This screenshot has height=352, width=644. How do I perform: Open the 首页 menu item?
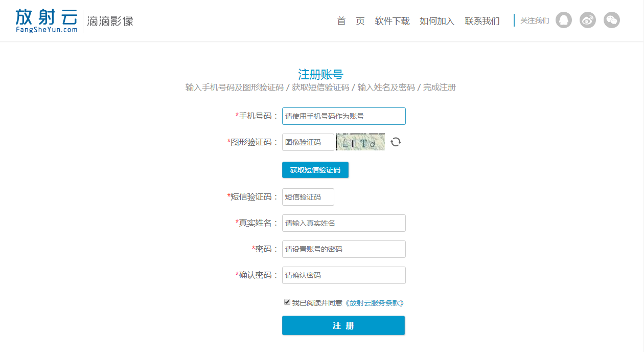click(351, 21)
